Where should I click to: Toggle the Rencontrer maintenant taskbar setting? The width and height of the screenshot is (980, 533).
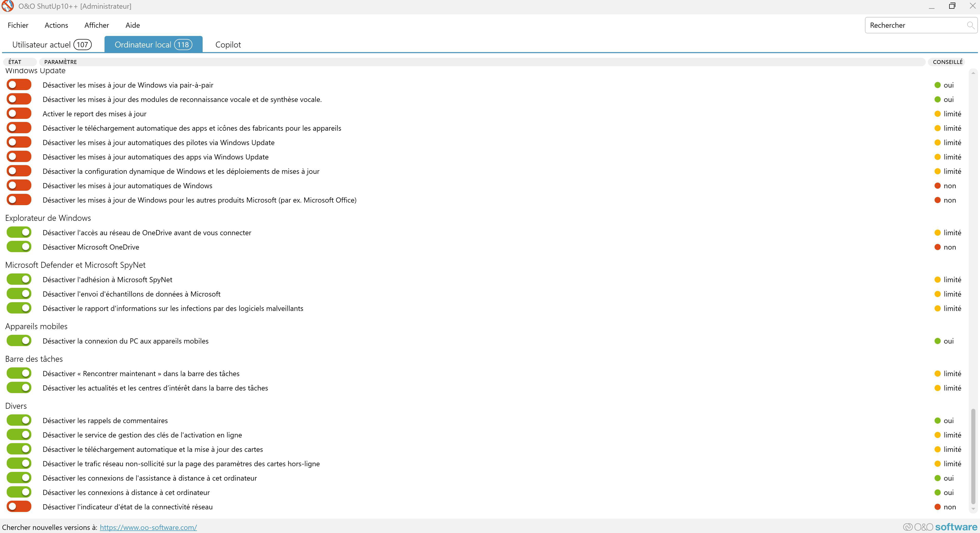point(19,374)
